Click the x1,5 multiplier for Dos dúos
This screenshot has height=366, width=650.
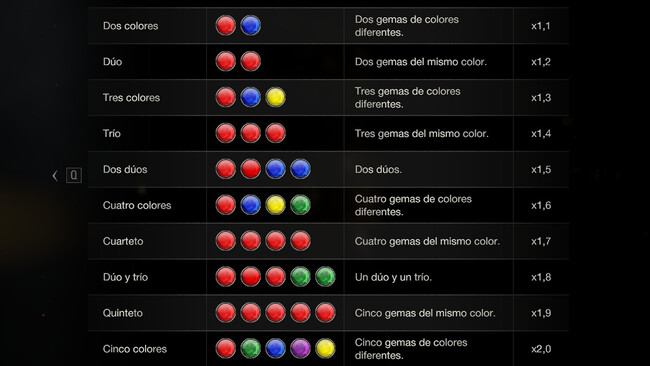click(541, 170)
